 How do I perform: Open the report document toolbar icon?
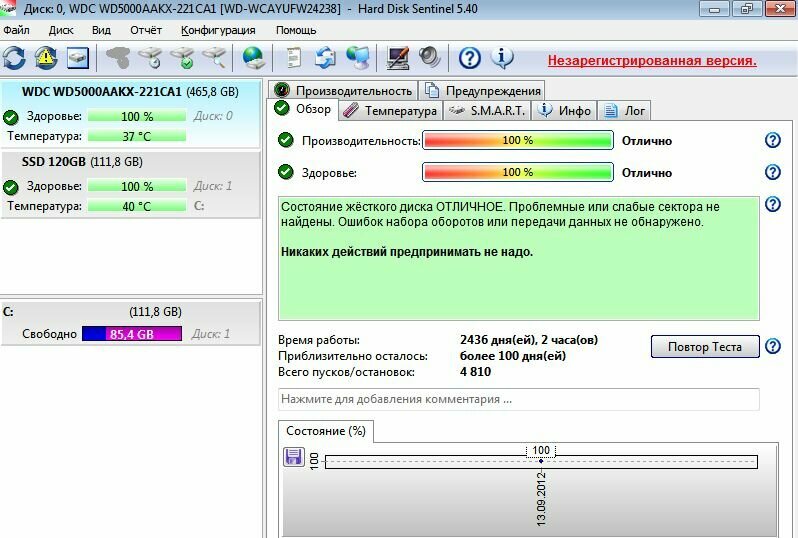point(293,58)
